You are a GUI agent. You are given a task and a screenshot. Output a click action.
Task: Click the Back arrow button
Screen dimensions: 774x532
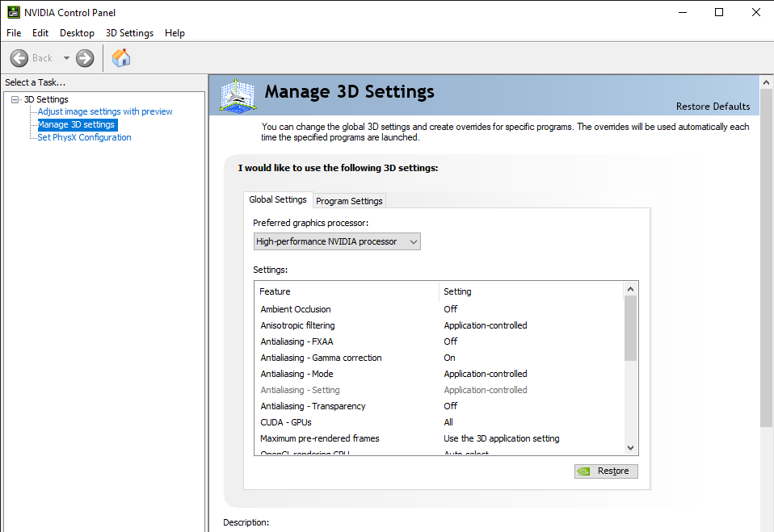click(20, 58)
